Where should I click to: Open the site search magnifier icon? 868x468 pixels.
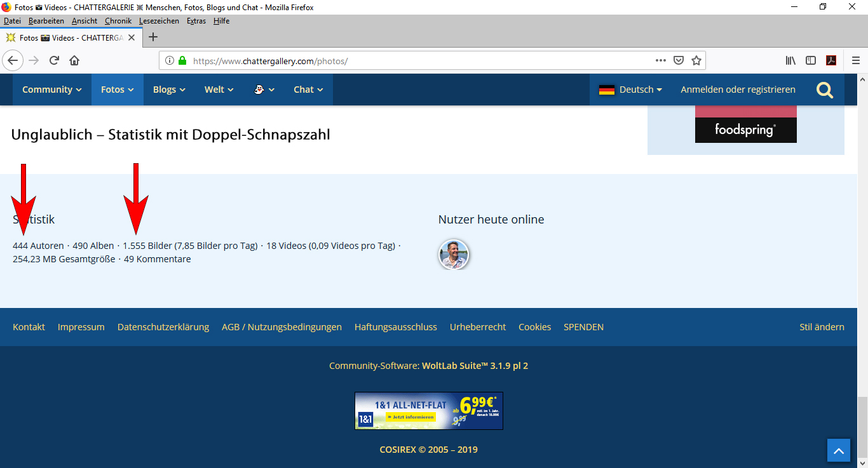[x=824, y=90]
